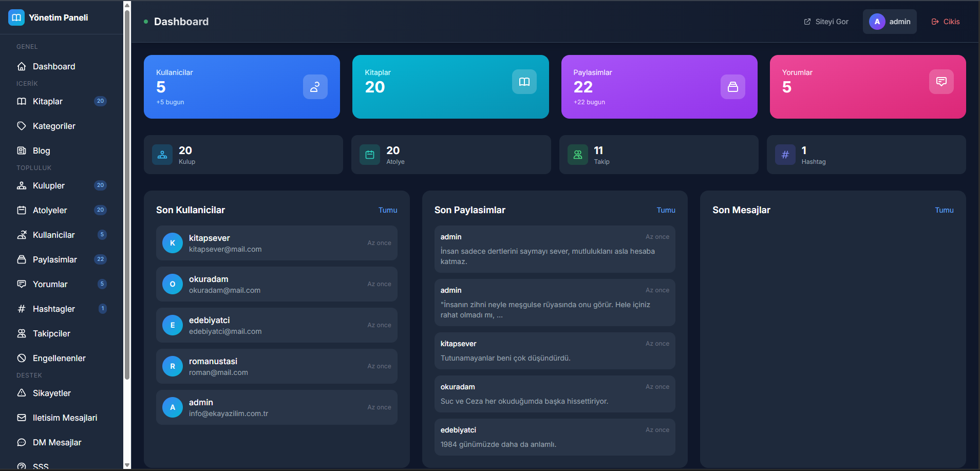Click the calendar icon in Atolye tile

coord(370,155)
